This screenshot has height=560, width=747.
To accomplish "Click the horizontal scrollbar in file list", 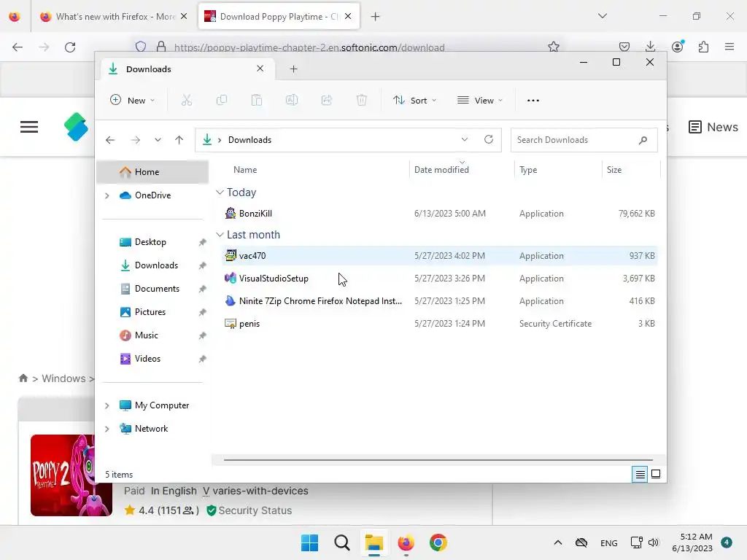I will [x=438, y=460].
